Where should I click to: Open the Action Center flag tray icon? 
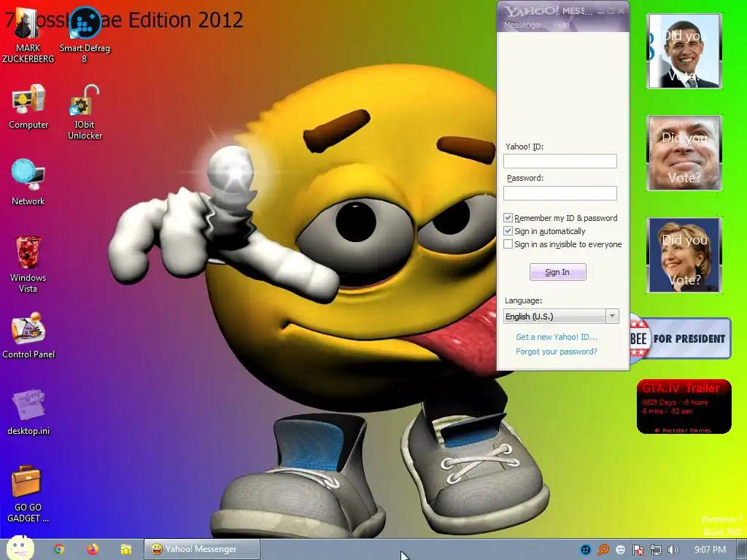(638, 550)
